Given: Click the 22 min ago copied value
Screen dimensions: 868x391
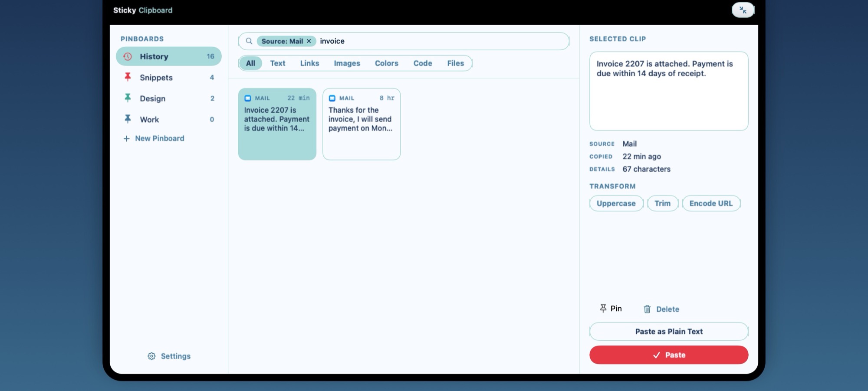Looking at the screenshot, I should [x=642, y=156].
